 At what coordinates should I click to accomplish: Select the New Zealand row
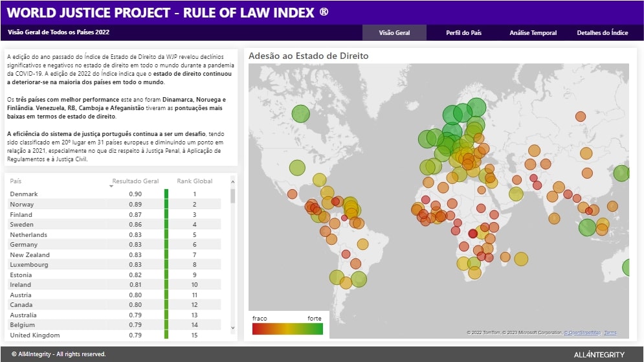pos(115,255)
